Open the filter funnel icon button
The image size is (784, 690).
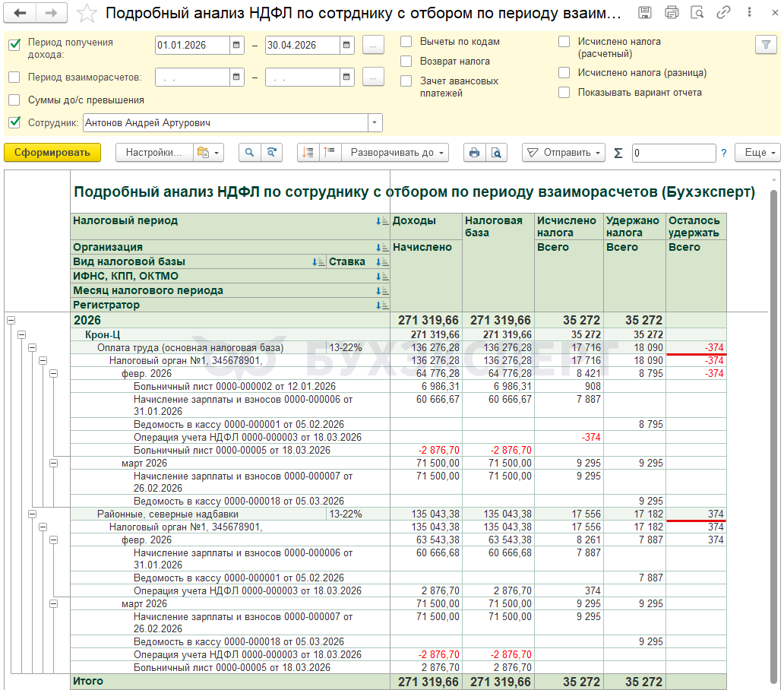765,45
